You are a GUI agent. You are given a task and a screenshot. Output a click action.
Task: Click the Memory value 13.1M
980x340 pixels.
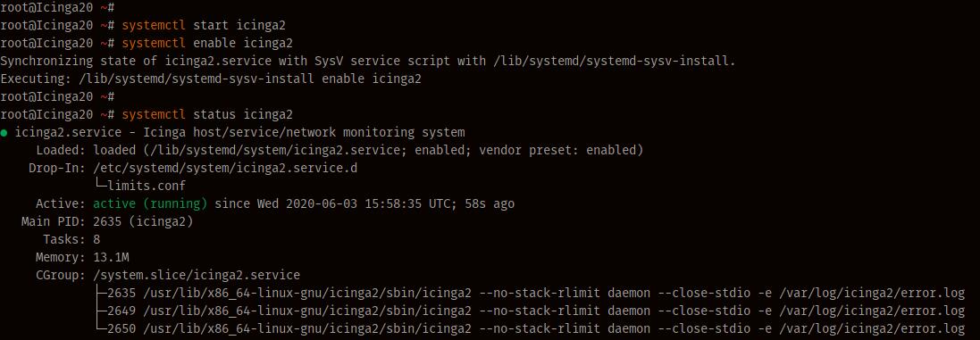111,257
